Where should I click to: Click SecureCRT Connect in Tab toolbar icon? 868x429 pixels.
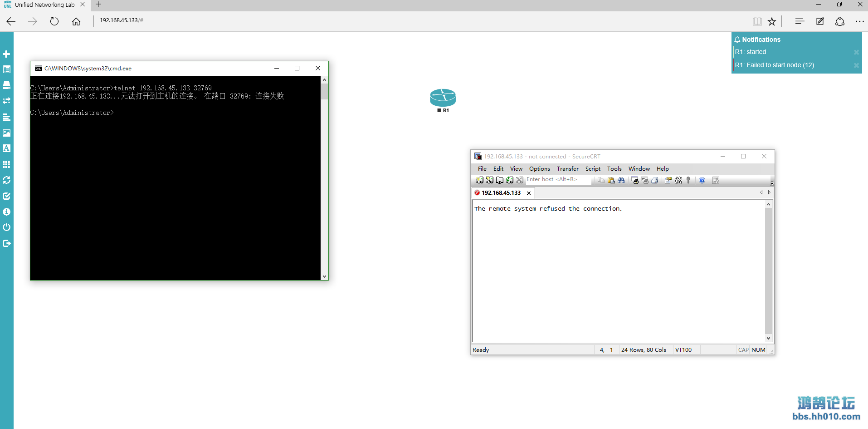click(x=500, y=180)
